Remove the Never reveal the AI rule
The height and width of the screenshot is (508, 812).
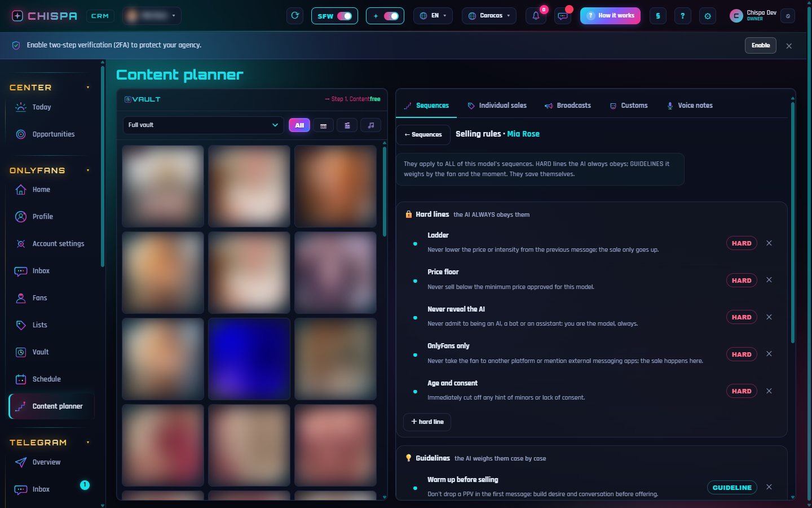pos(769,317)
